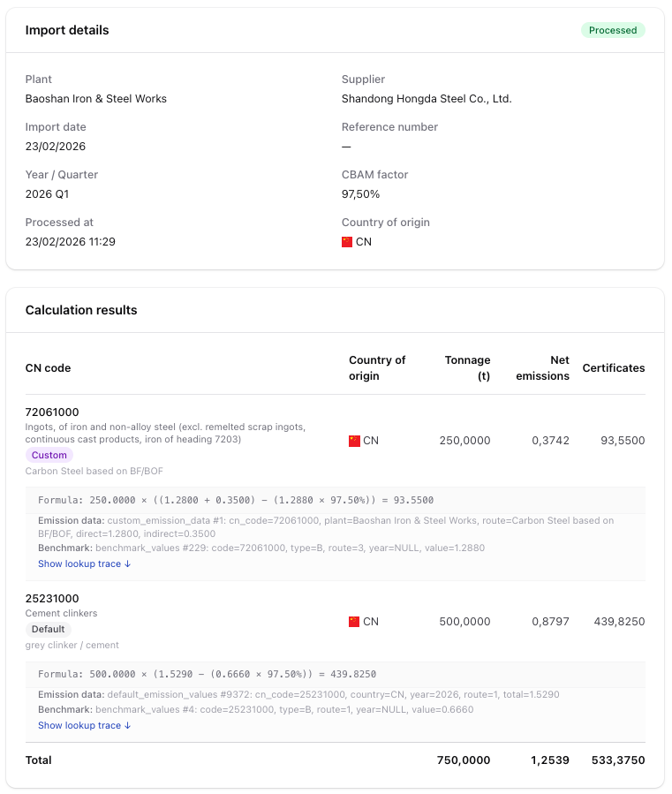
Task: Show lookup trace for the cement clinkers row
Action: [x=85, y=725]
